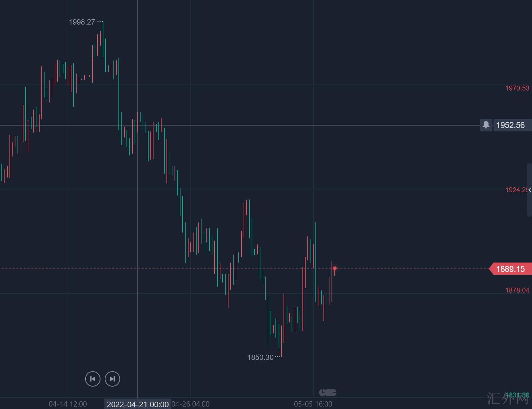Click the 04-26 04:00 time axis label

pos(191,404)
